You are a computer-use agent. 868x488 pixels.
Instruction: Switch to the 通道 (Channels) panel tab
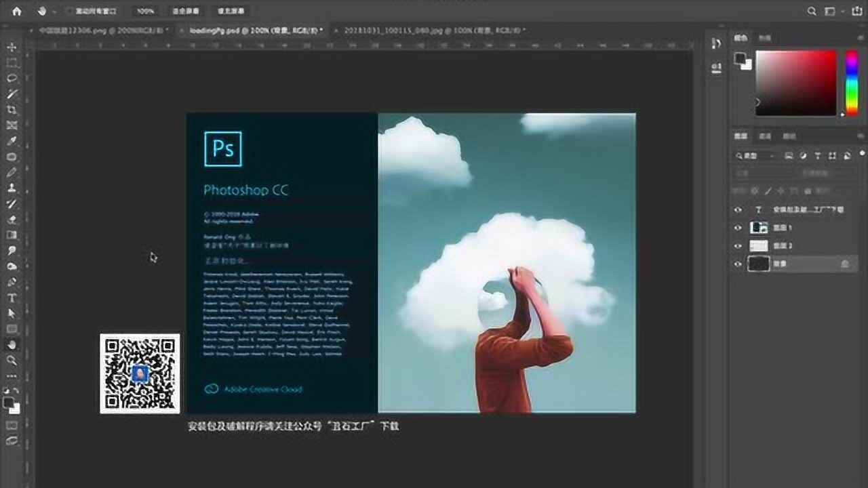point(765,136)
